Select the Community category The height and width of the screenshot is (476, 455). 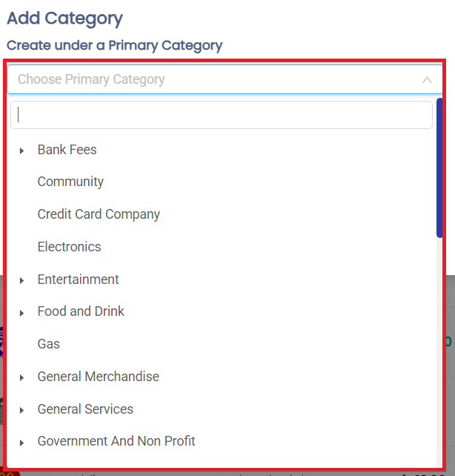tap(70, 182)
